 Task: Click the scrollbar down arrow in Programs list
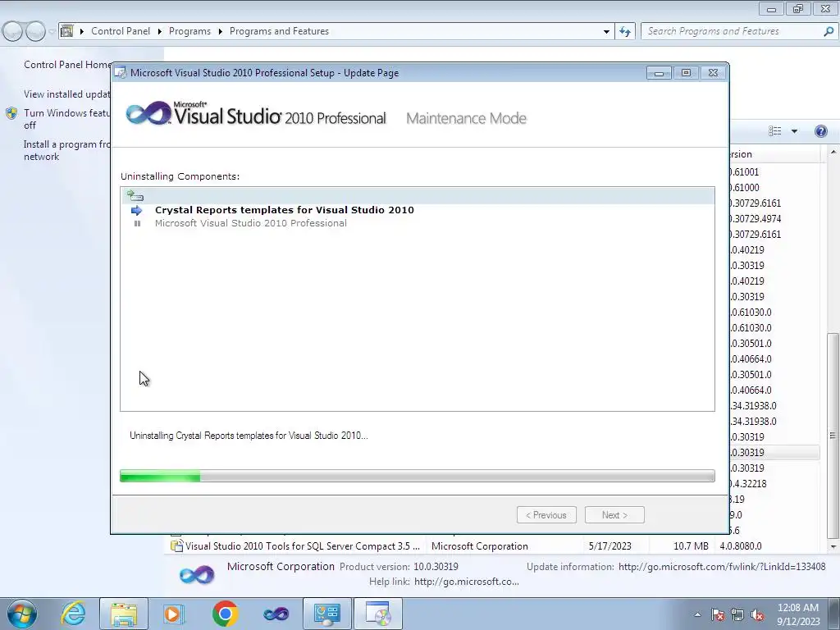(833, 546)
